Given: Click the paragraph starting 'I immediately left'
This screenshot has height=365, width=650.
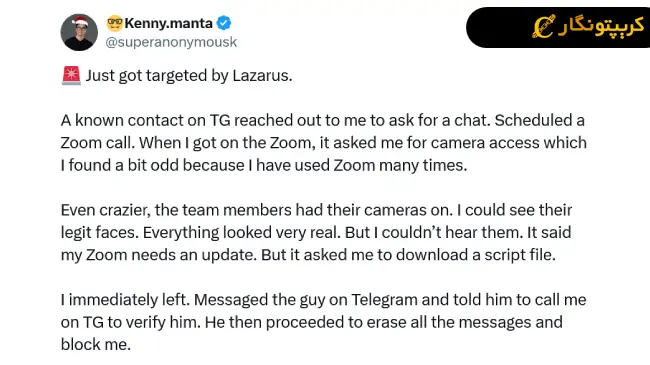Looking at the screenshot, I should coord(324,322).
